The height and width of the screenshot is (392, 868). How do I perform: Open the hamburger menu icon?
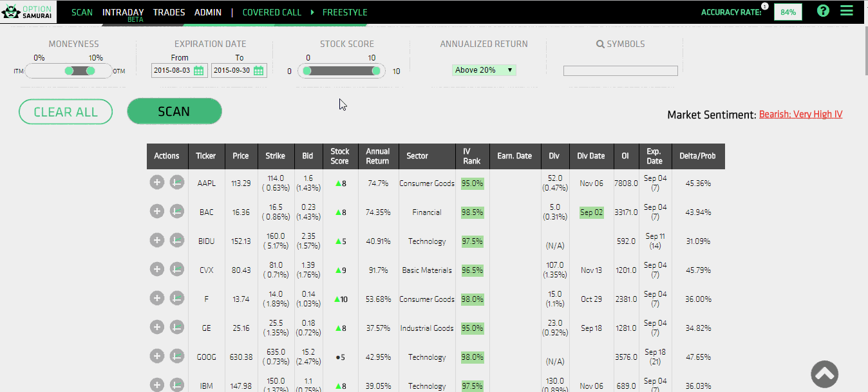[x=846, y=11]
